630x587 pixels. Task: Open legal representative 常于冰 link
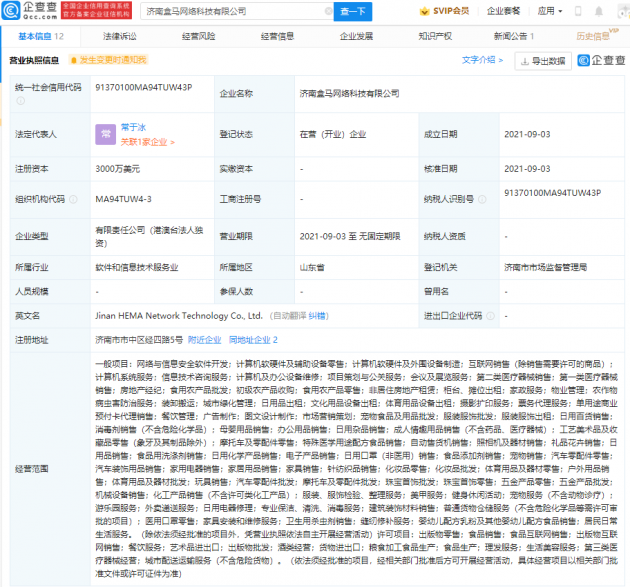point(133,127)
